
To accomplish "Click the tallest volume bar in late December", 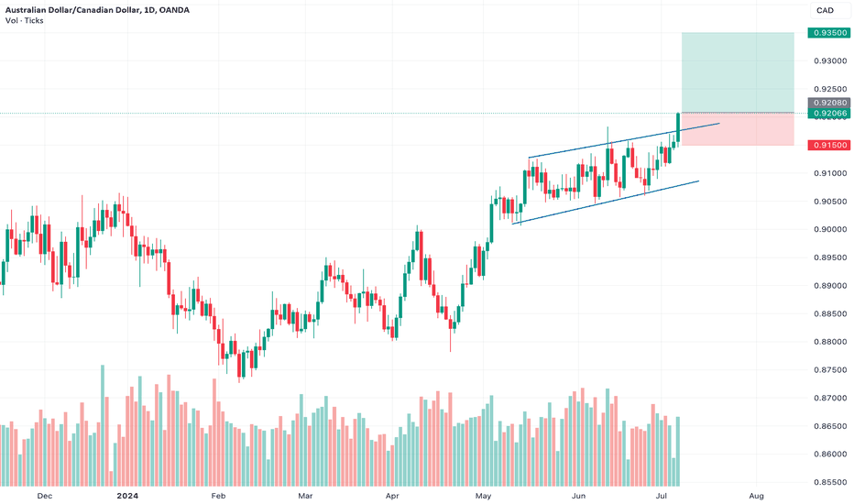I will coord(103,425).
